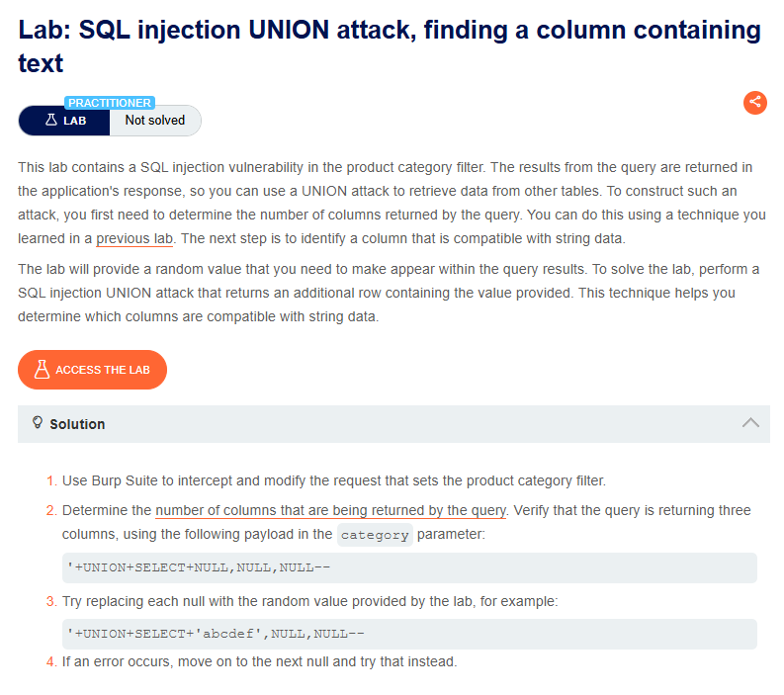The width and height of the screenshot is (784, 695).
Task: Collapse the Solution section via chevron
Action: (x=750, y=423)
